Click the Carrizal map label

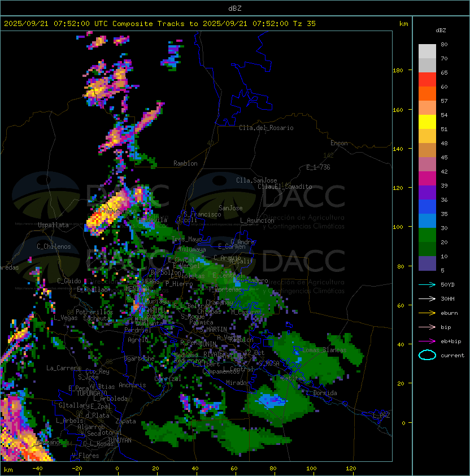click(168, 379)
